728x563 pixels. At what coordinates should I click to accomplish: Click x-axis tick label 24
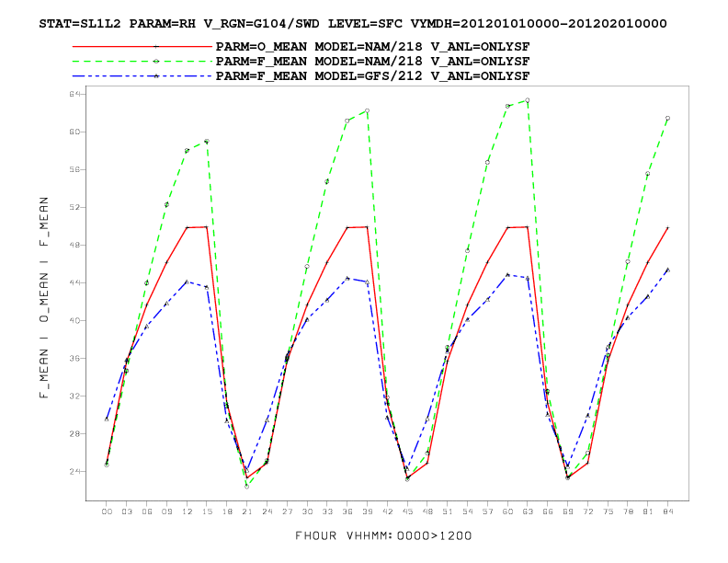pyautogui.click(x=267, y=511)
